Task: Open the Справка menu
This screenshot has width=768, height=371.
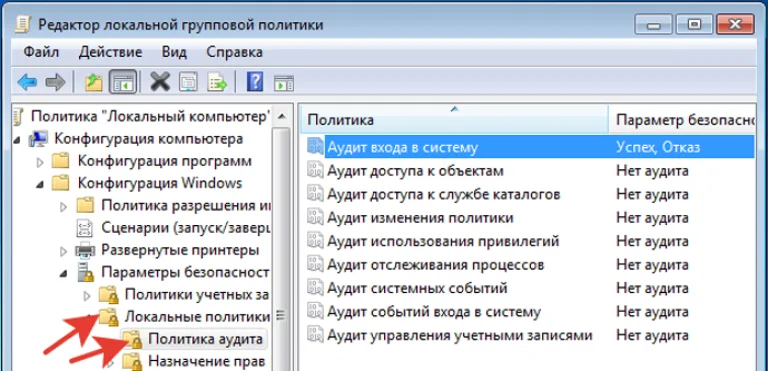Action: (234, 52)
